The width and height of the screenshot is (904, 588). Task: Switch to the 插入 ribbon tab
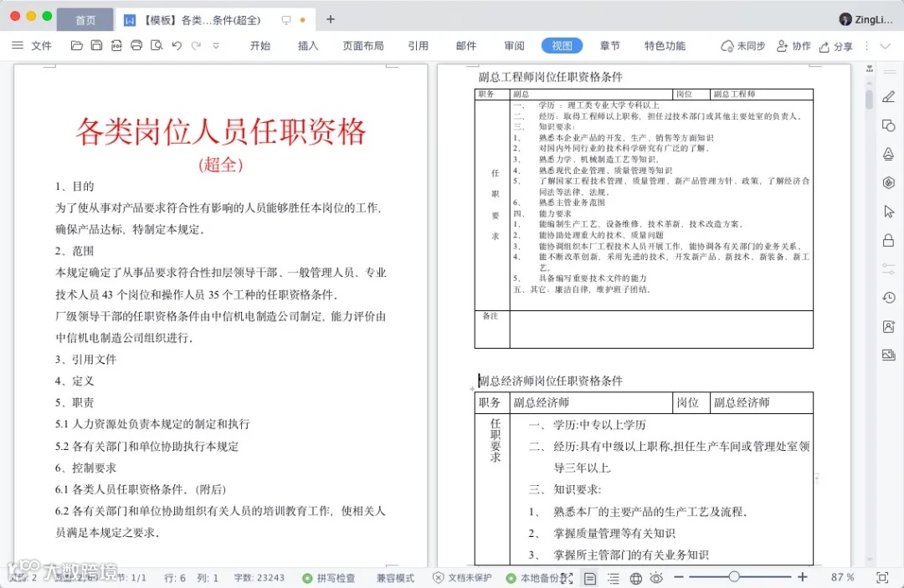(308, 45)
